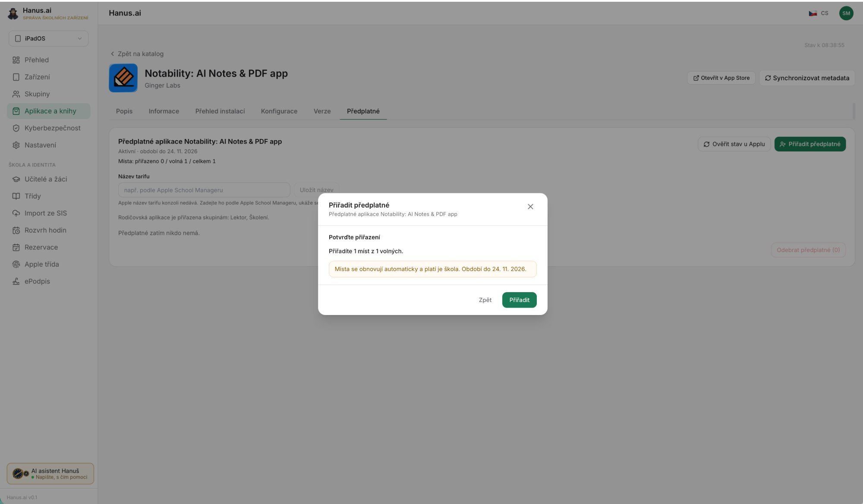
Task: Open the Konfigurace tab
Action: [x=279, y=111]
